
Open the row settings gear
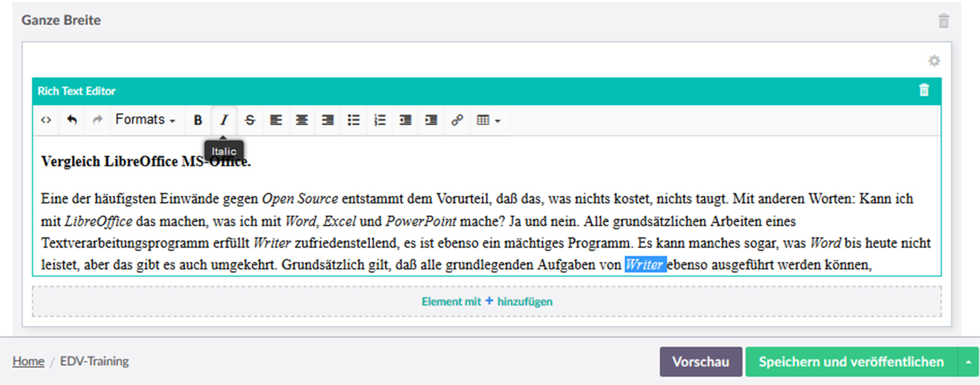[934, 61]
